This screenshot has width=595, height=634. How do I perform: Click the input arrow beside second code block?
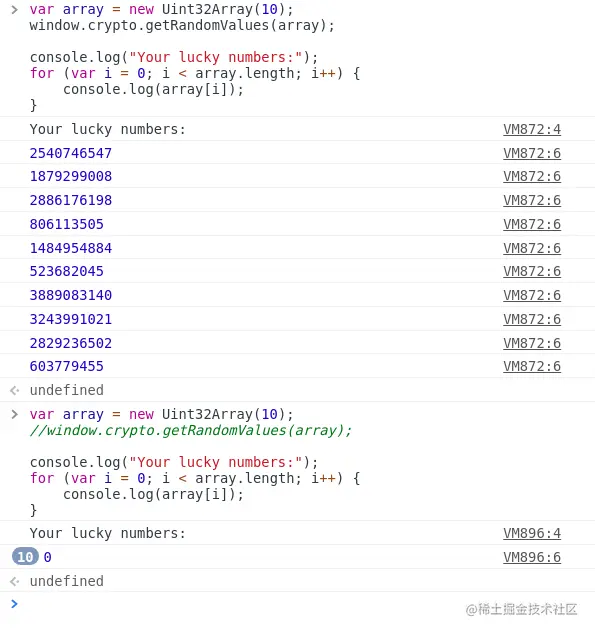point(15,414)
